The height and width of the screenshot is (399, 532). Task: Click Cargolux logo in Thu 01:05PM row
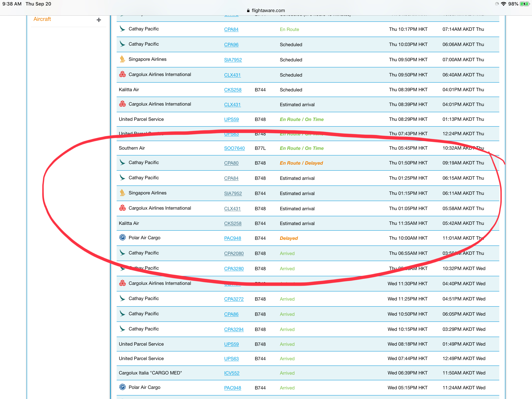coord(122,208)
